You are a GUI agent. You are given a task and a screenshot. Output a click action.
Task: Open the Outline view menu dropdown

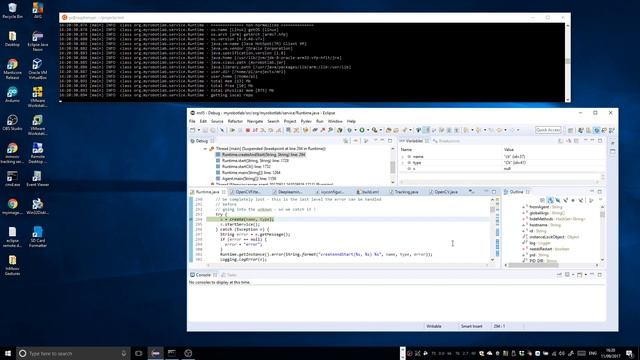(x=600, y=200)
